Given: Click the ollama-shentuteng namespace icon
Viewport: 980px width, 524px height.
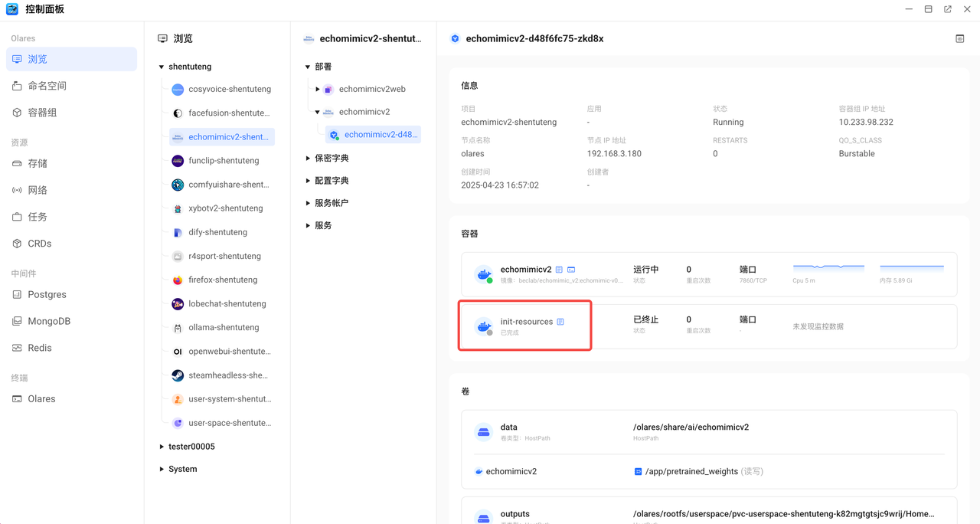Looking at the screenshot, I should (178, 328).
